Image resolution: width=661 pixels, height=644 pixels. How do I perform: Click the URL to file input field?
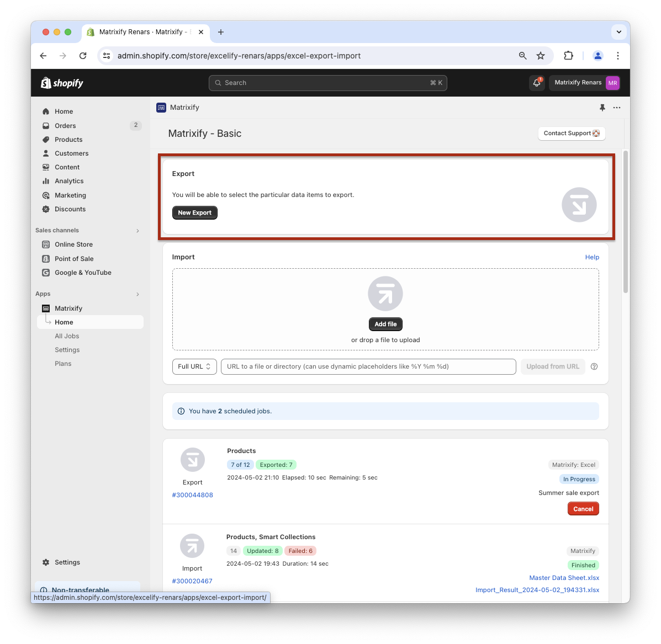pyautogui.click(x=368, y=366)
